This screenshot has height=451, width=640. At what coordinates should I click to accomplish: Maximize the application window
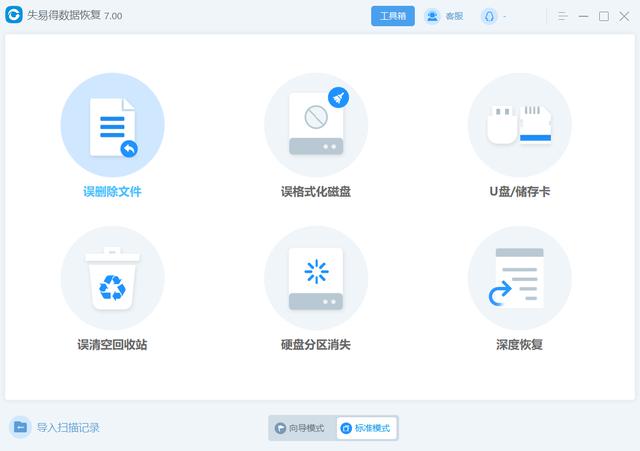[x=603, y=16]
